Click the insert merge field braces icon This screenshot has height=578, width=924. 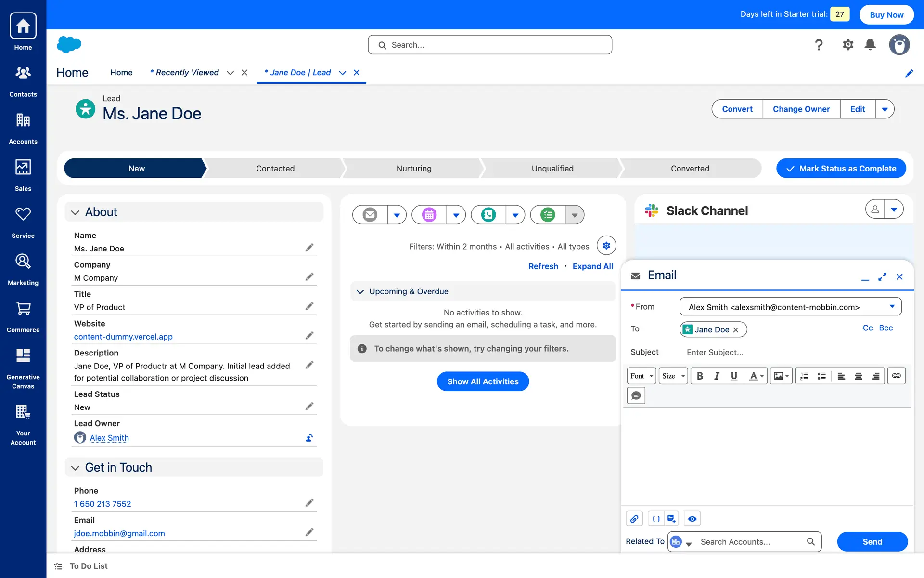coord(656,519)
